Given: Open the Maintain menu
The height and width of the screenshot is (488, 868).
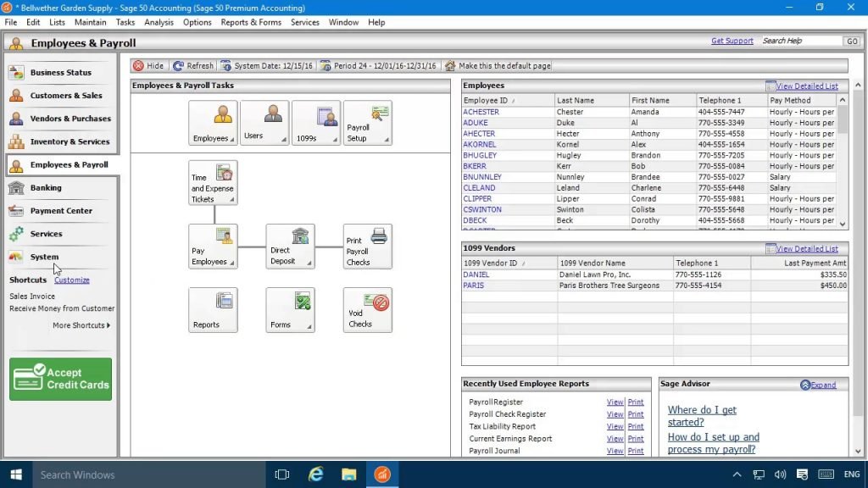Looking at the screenshot, I should pyautogui.click(x=90, y=23).
